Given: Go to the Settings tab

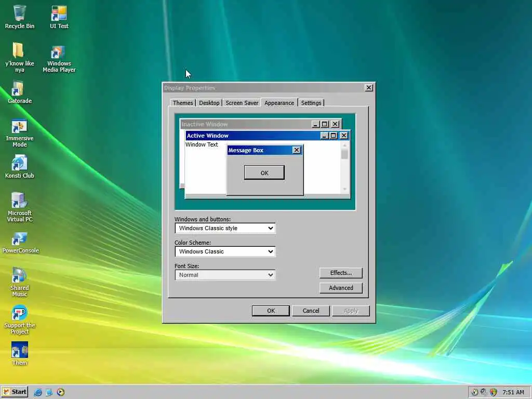Looking at the screenshot, I should [x=311, y=103].
